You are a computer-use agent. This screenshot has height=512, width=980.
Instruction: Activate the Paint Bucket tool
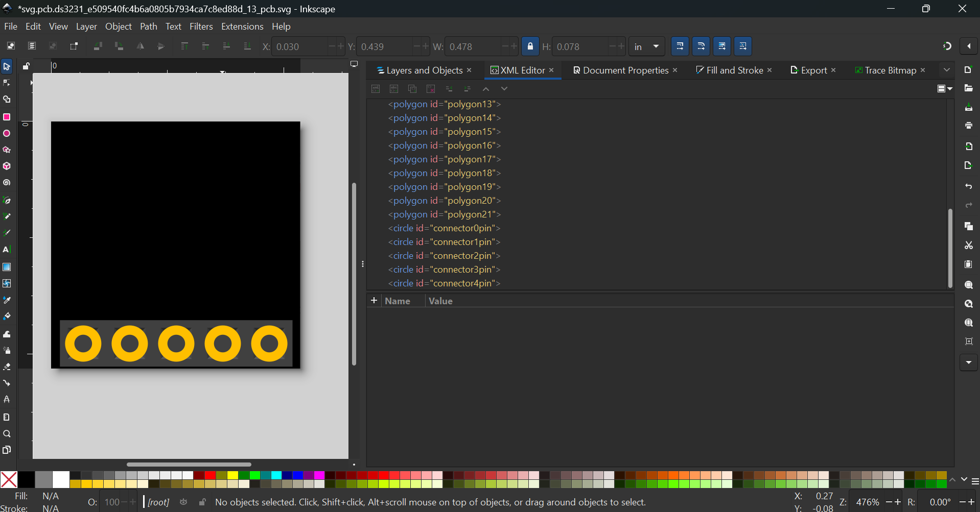pyautogui.click(x=7, y=316)
